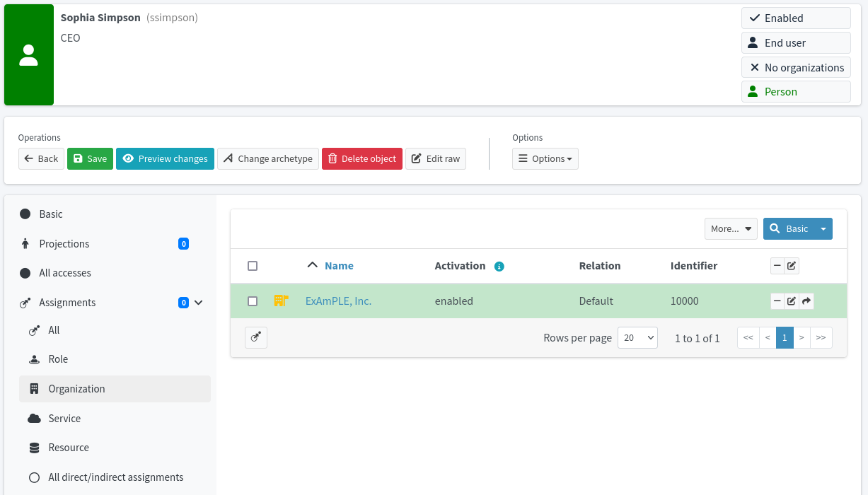Open the ExAmPLE, Inc. link
The image size is (868, 495).
coord(338,301)
